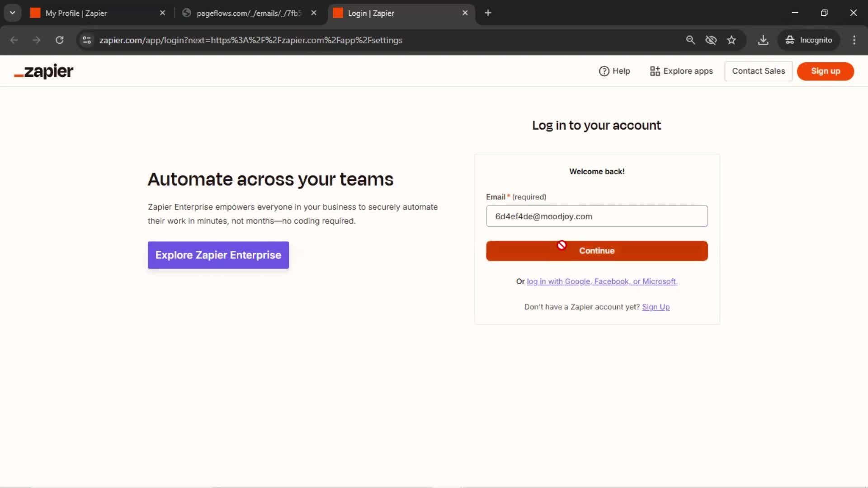The width and height of the screenshot is (868, 488).
Task: Click the orange Sign up button
Action: (825, 71)
